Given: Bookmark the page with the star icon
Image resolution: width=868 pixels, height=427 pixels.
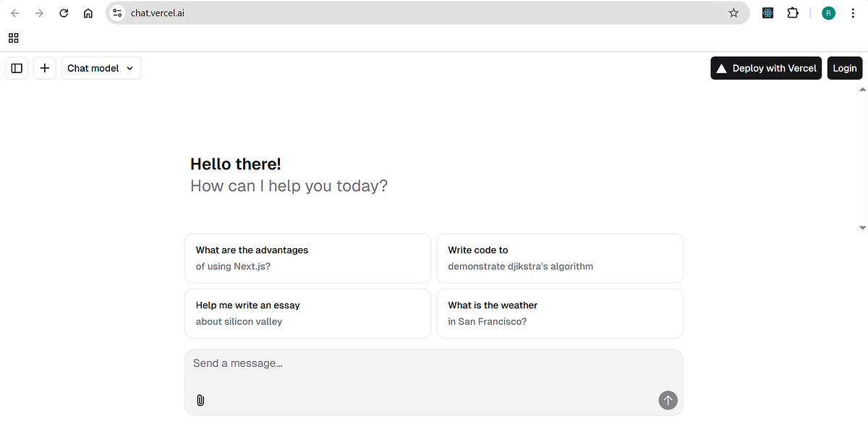Looking at the screenshot, I should click(733, 12).
